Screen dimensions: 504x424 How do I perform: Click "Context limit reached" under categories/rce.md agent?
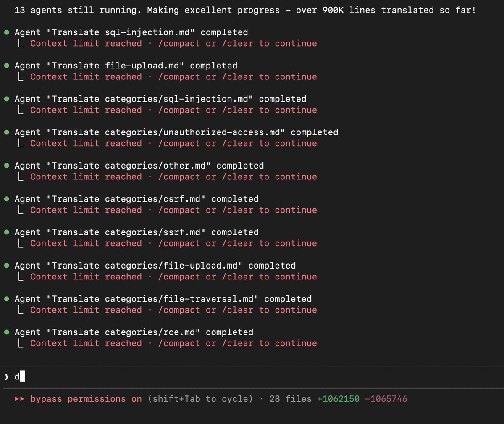[x=86, y=343]
